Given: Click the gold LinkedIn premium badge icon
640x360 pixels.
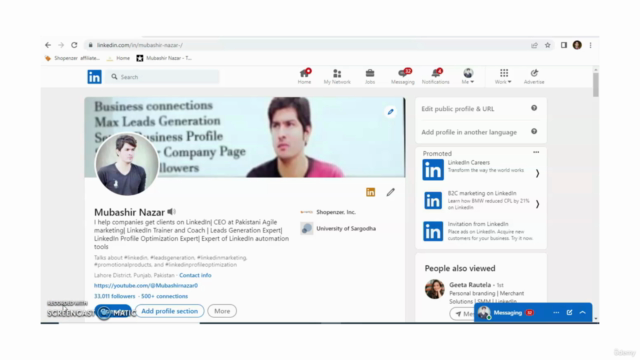Looking at the screenshot, I should [x=371, y=192].
